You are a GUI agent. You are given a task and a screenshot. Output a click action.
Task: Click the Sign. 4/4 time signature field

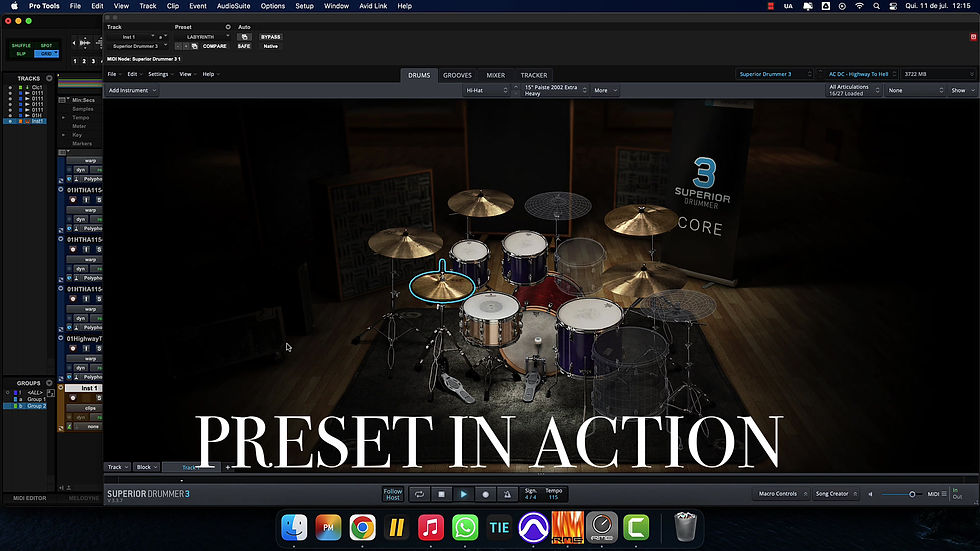click(531, 494)
